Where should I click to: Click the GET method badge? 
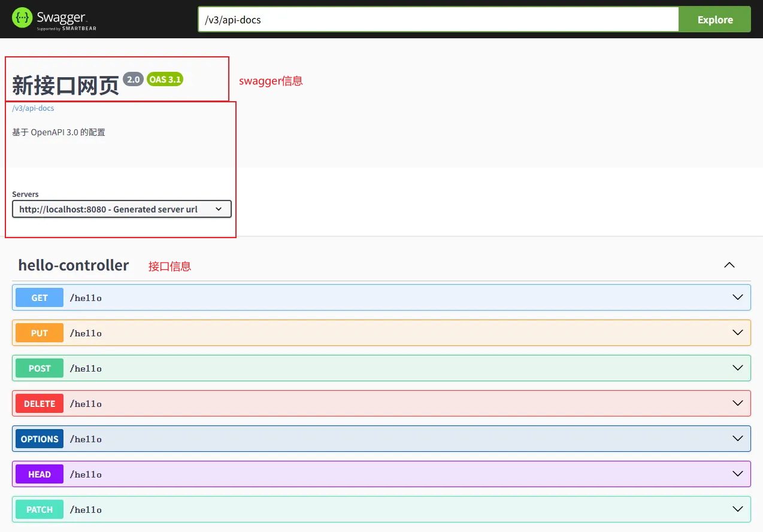[x=40, y=297]
